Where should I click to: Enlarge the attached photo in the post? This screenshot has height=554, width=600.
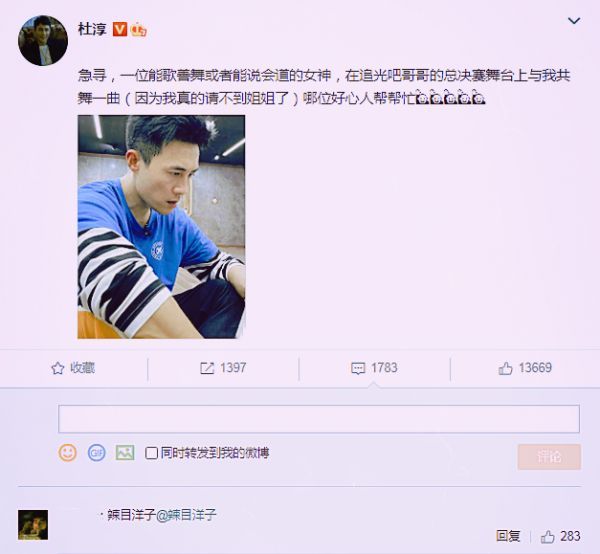161,226
